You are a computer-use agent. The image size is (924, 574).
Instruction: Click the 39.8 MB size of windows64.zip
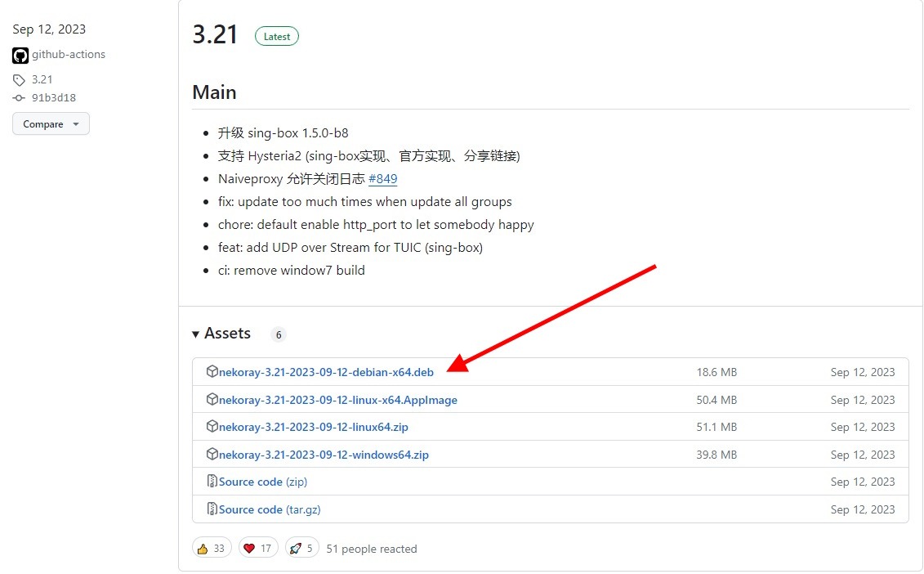[716, 455]
